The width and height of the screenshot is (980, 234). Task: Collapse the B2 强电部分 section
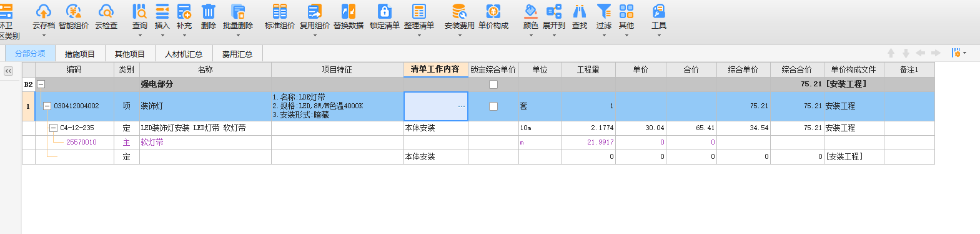pos(41,84)
